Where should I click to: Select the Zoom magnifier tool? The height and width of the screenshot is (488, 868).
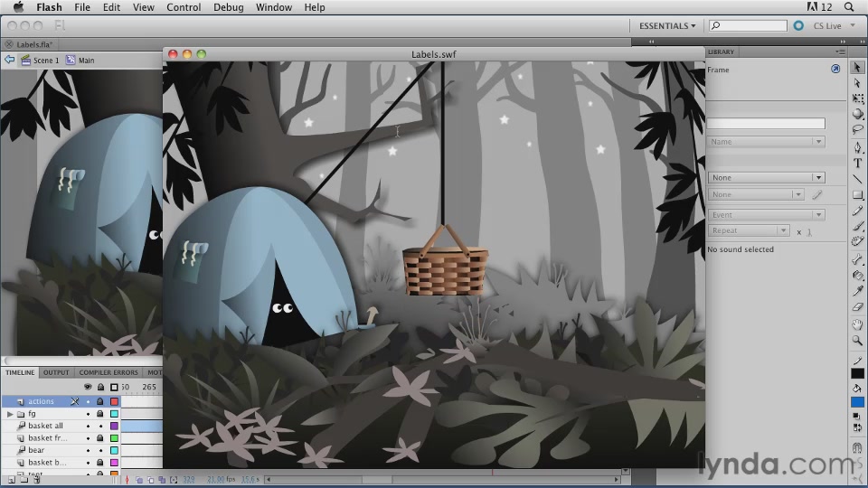pyautogui.click(x=857, y=341)
